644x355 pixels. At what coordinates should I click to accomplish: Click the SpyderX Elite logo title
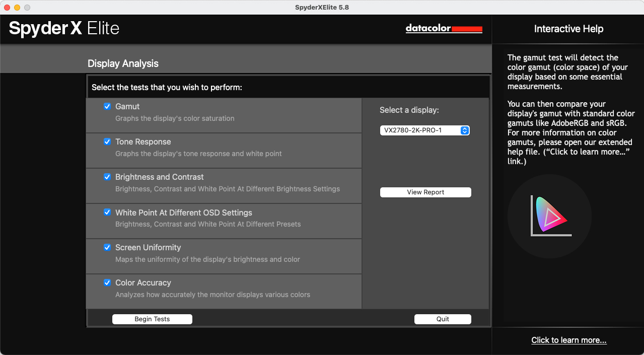(x=64, y=28)
